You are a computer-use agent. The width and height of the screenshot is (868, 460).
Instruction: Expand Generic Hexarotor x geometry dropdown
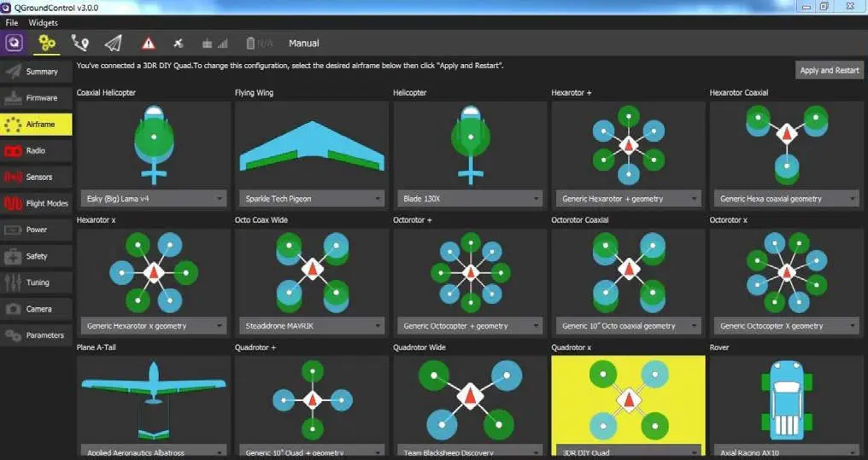[x=153, y=326]
